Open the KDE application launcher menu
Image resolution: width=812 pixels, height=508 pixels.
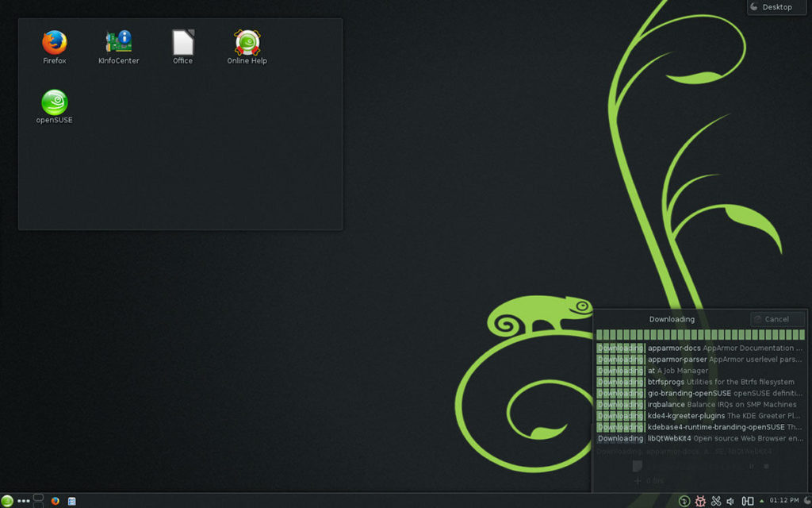[x=7, y=500]
